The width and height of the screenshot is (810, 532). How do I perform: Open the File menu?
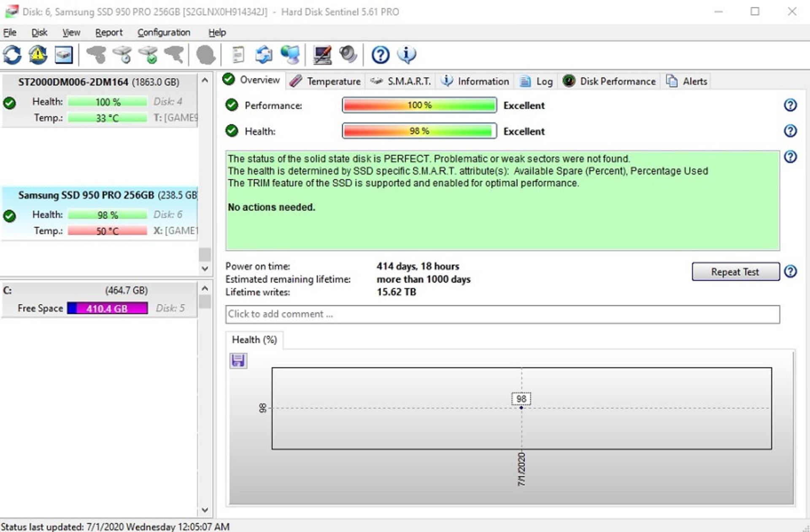click(10, 32)
